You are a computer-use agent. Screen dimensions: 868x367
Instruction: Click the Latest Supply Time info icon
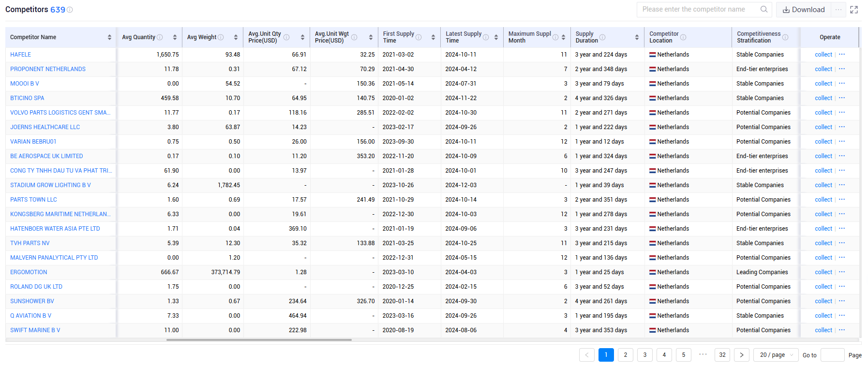tap(486, 37)
